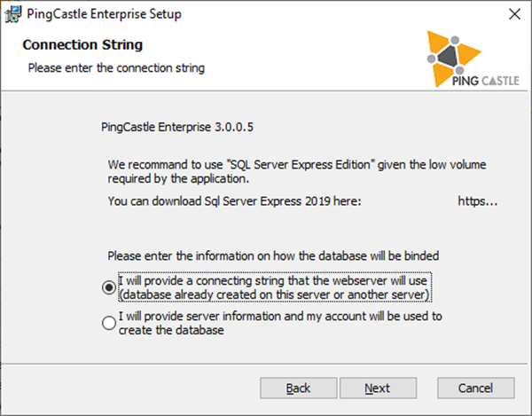Click 'You can download Sql Server Express 2019' text
This screenshot has width=532, height=416.
(x=234, y=201)
